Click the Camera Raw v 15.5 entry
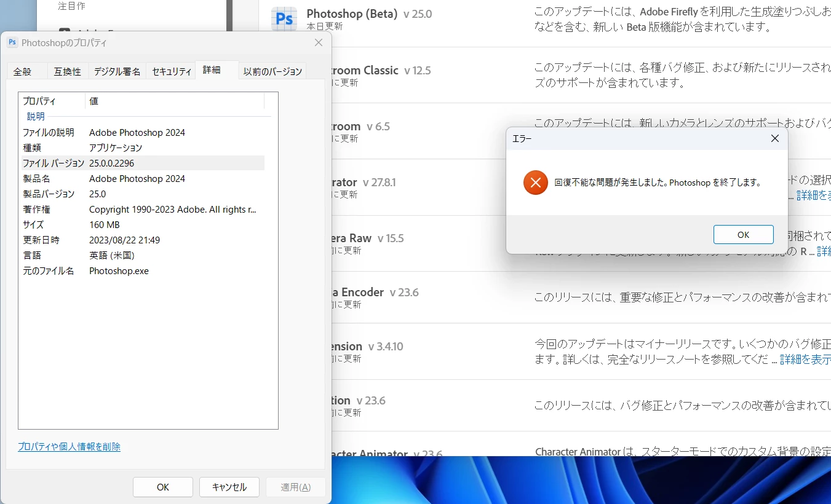831x504 pixels. tap(368, 238)
